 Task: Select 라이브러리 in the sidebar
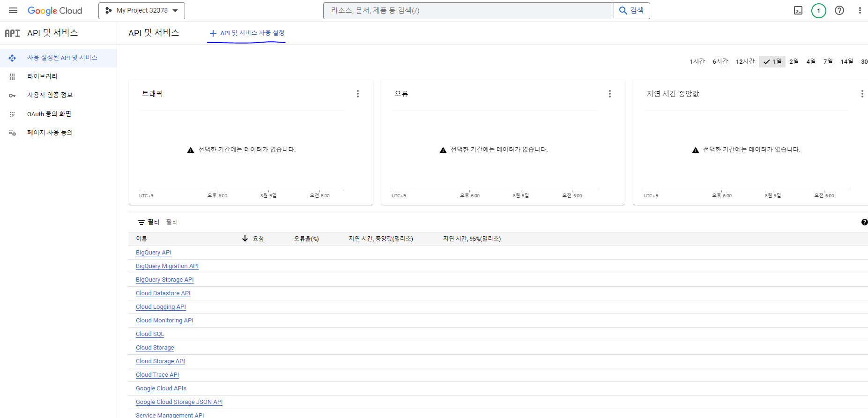58,76
